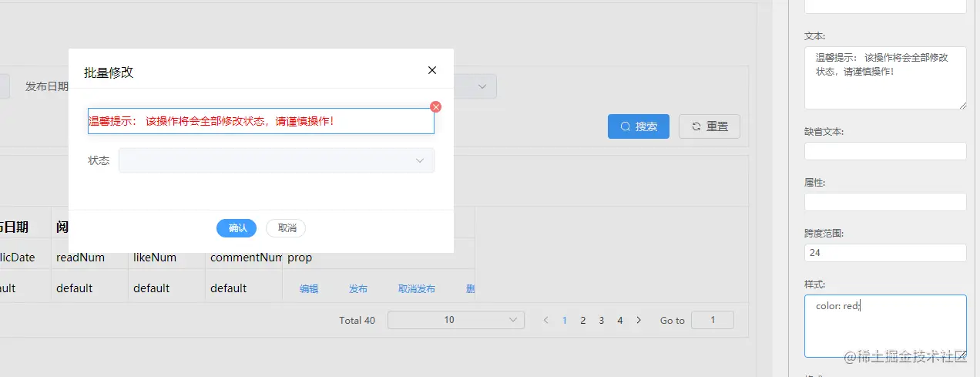Select page 1 in pagination

(x=565, y=320)
